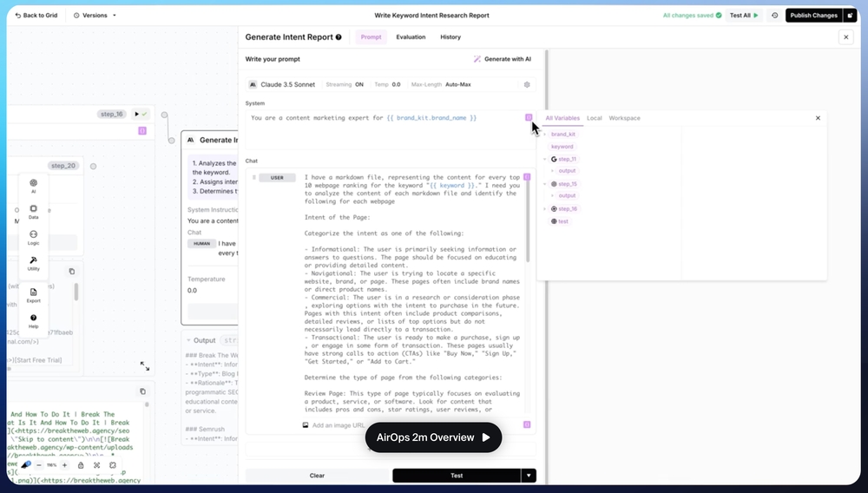Run step_16 with the play icon
The width and height of the screenshot is (868, 493).
tap(137, 114)
